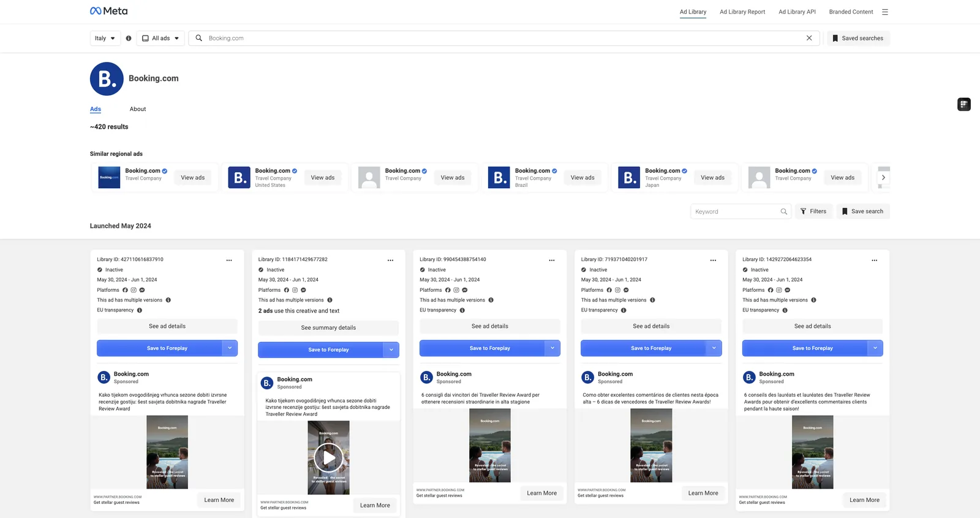
Task: See ad details for ad 990454388754140
Action: click(x=490, y=326)
